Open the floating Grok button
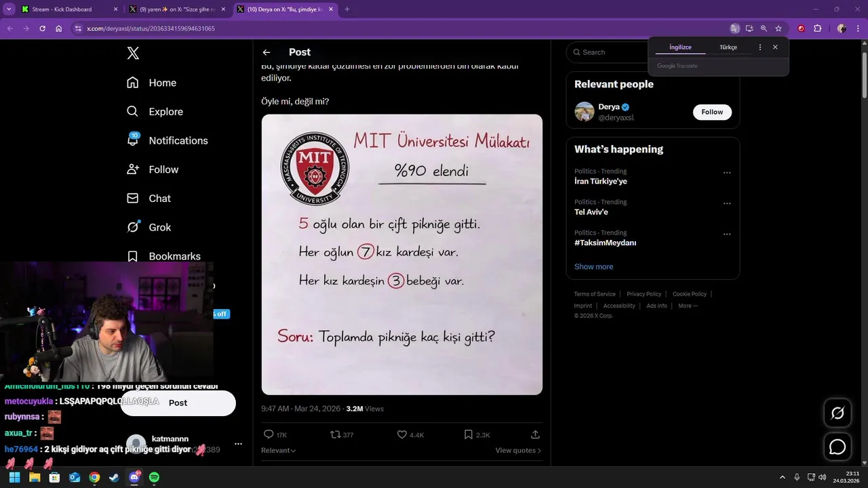Viewport: 868px width, 488px height. (837, 413)
